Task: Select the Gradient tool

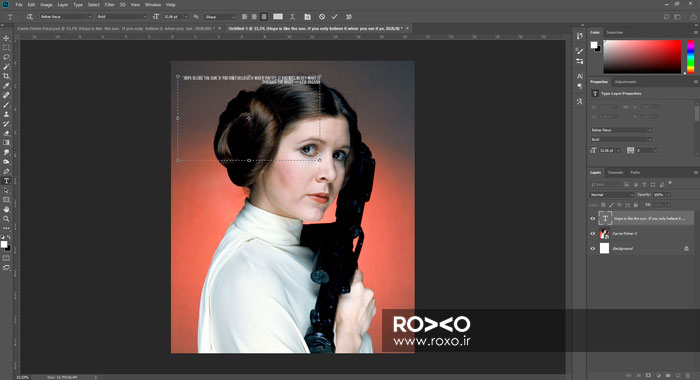Action: pos(6,143)
